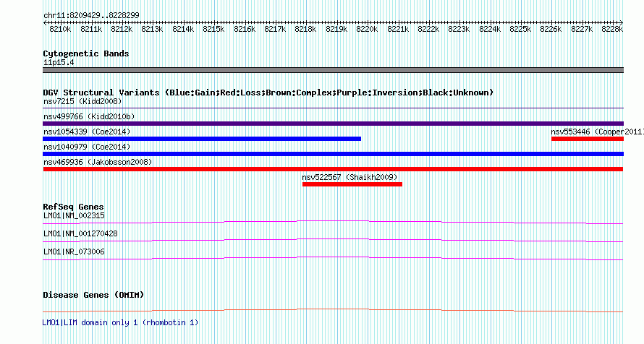644x344 pixels.
Task: Select the red nsv522567 loss bar
Action: [352, 184]
